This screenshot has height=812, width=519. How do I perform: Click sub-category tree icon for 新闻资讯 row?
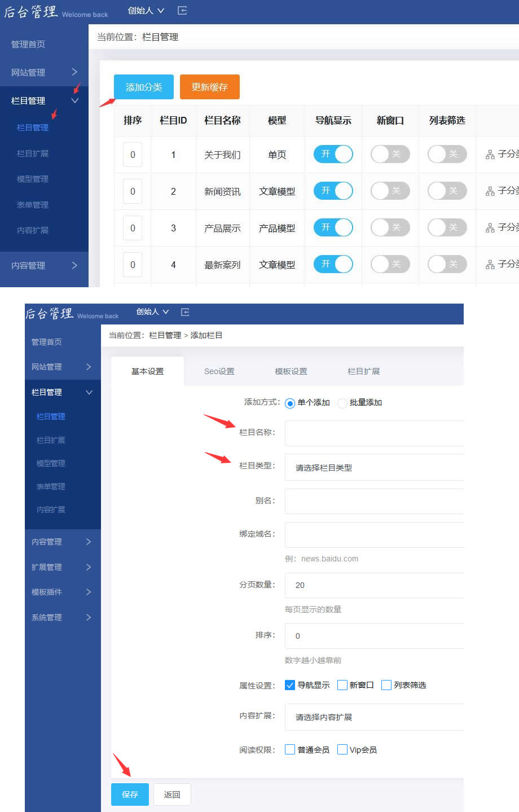(x=490, y=191)
